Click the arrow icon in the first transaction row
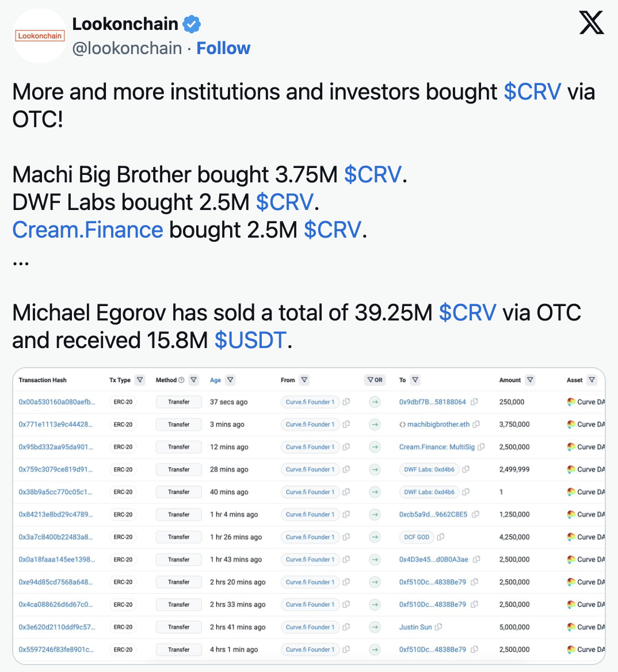Viewport: 618px width, 672px height. [375, 402]
